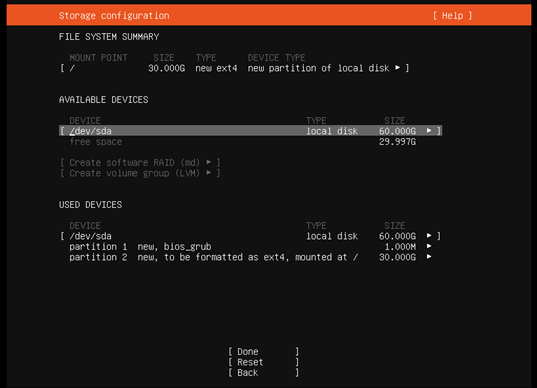Click arrow beside Create software RAID
Viewport: 537px width, 388px height.
pos(209,162)
